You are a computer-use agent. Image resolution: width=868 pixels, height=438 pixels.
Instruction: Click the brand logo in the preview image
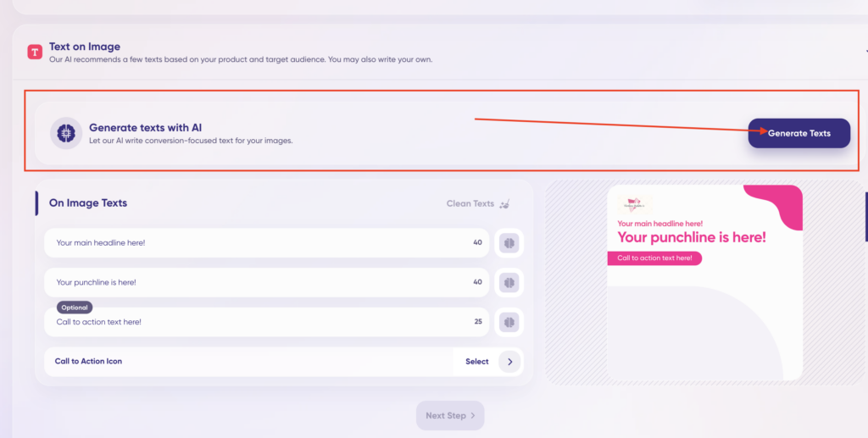(x=634, y=206)
